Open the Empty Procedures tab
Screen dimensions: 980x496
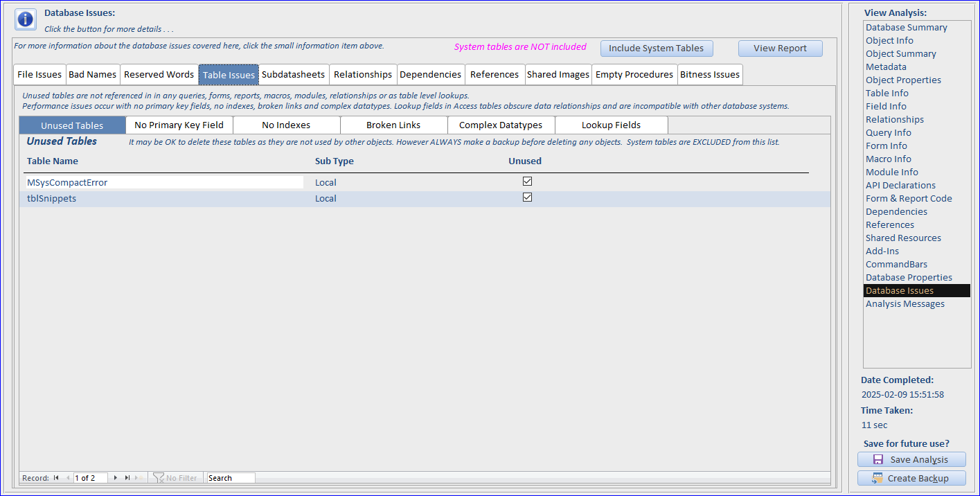coord(634,75)
